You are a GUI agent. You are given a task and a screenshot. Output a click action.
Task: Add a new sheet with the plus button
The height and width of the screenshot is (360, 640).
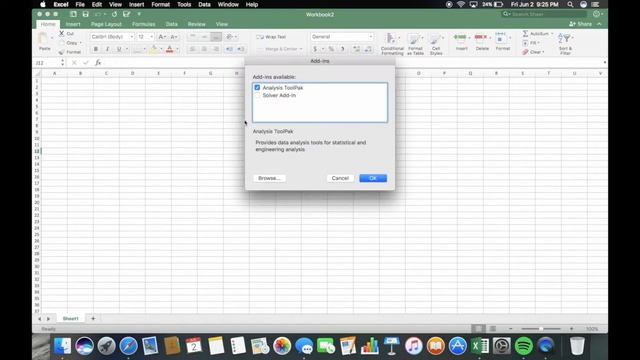[x=93, y=318]
